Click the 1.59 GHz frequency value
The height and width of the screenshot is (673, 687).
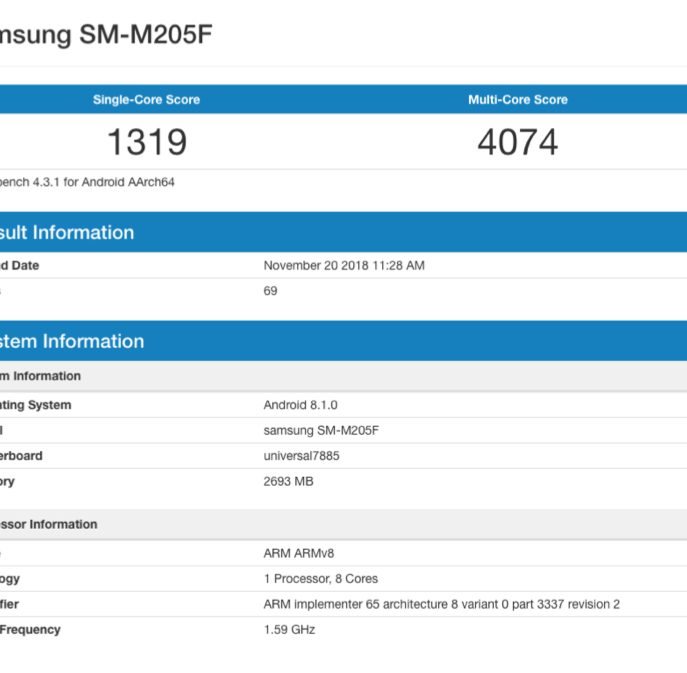pyautogui.click(x=289, y=630)
